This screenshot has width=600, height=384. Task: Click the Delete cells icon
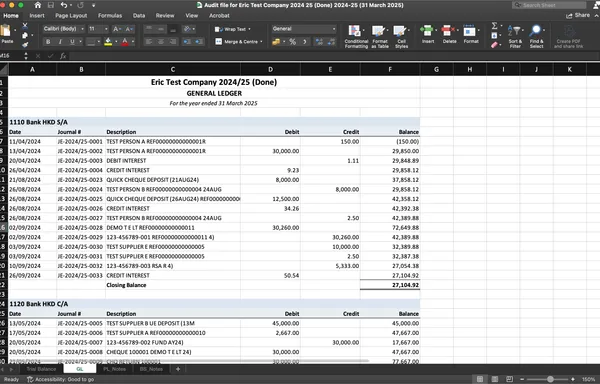point(447,30)
